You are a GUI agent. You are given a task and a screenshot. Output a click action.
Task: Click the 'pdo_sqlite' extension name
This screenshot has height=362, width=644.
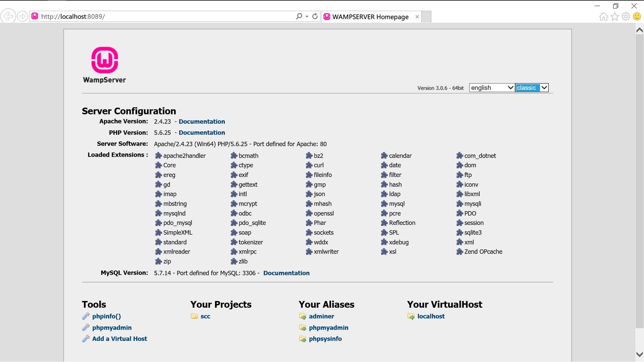coord(252,223)
